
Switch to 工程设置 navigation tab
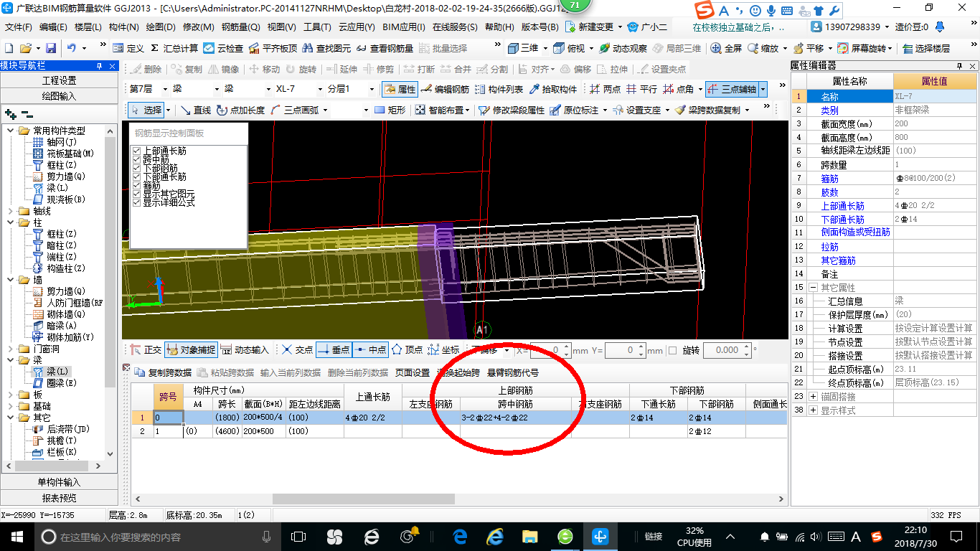(x=59, y=80)
